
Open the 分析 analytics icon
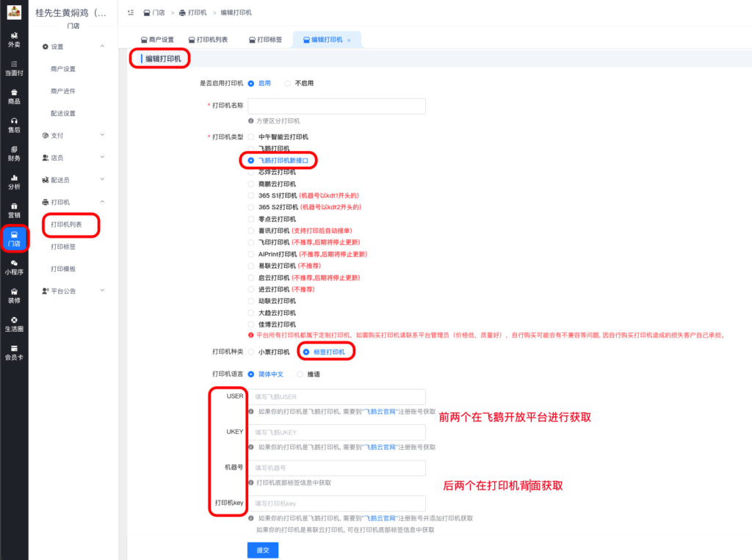14,183
